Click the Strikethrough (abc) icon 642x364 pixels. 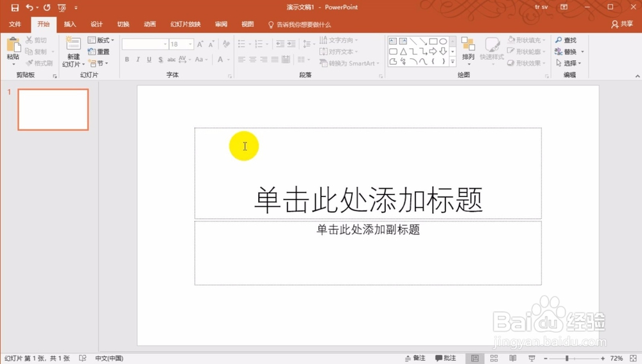[x=171, y=60]
